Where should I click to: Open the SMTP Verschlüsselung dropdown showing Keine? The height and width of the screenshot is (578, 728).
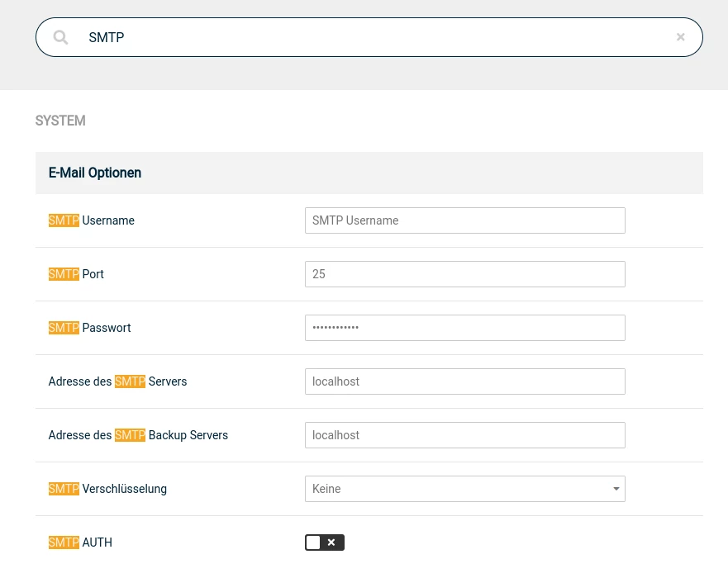pyautogui.click(x=464, y=489)
